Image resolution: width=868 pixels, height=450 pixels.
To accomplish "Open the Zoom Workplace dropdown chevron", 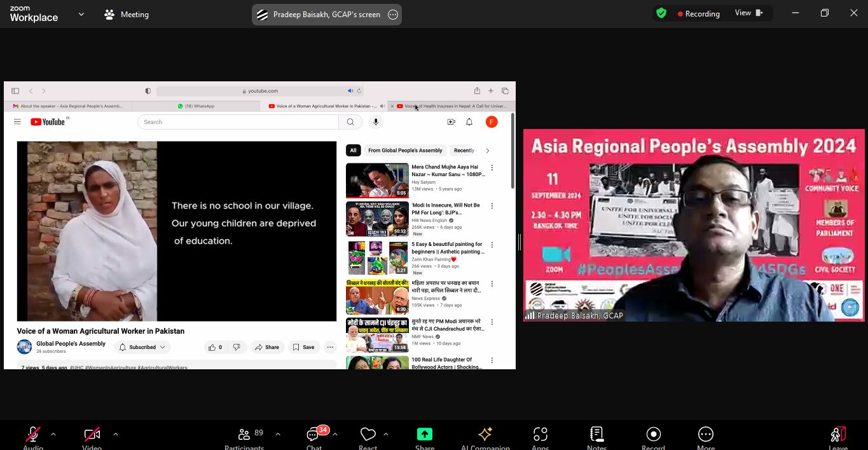I will (81, 14).
